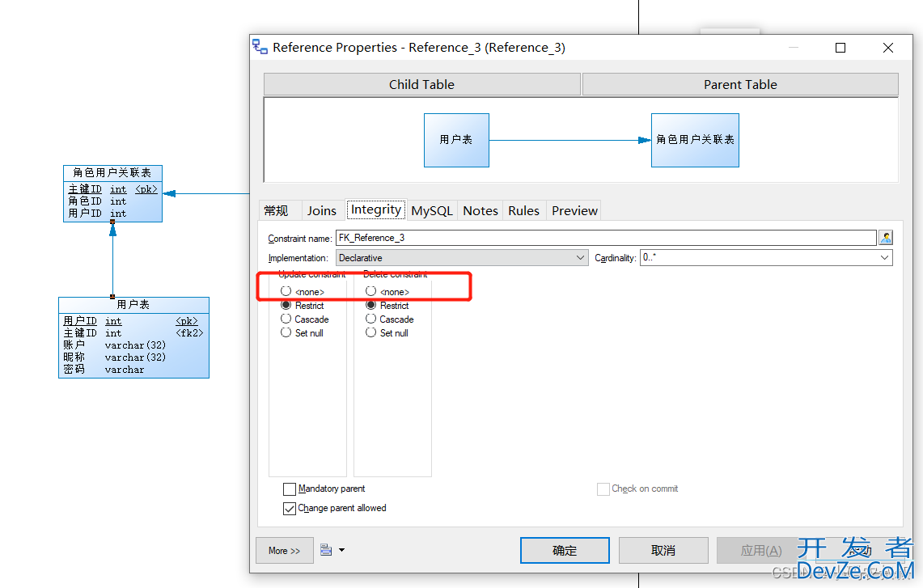Viewport: 923px width, 588px height.
Task: Select Delete constraint Restrict option
Action: [370, 306]
